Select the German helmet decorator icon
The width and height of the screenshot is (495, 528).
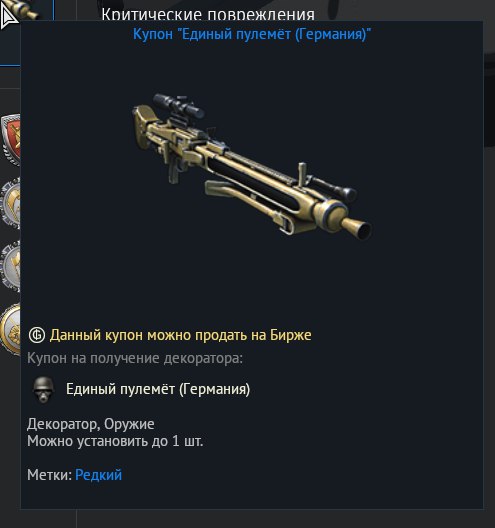43,389
